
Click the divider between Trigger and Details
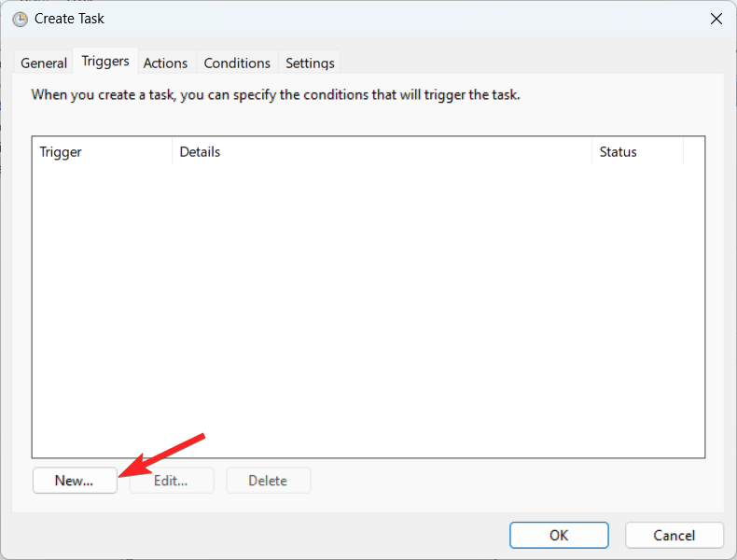[173, 151]
